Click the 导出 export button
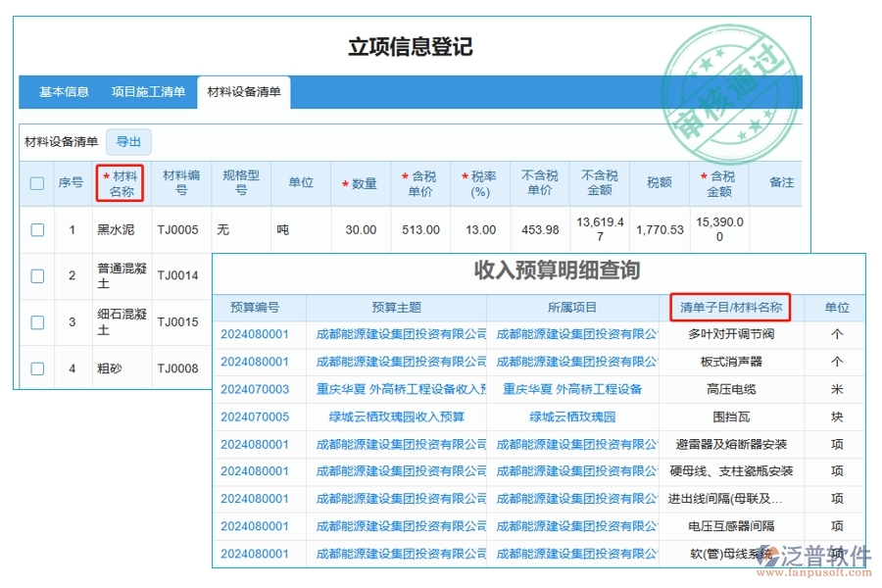Viewport: 882px width, 588px height. [127, 141]
